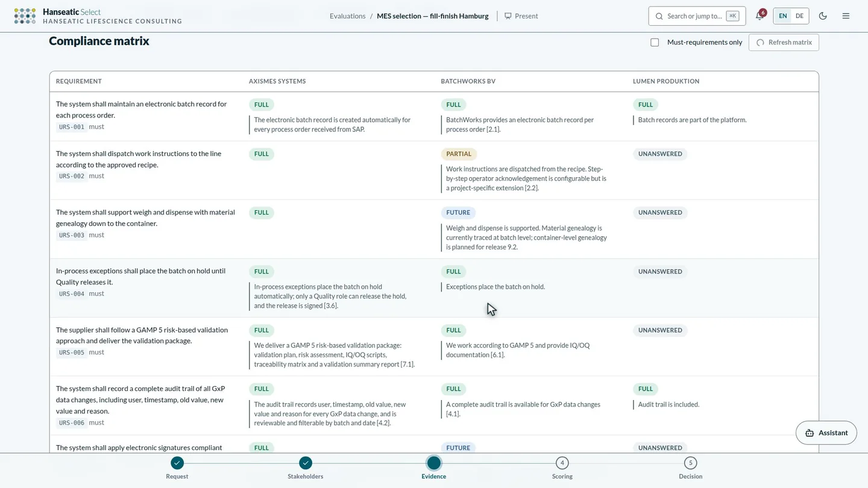The width and height of the screenshot is (868, 488).
Task: Click BatchWorks PARTIAL badge for URS-002
Action: click(459, 154)
